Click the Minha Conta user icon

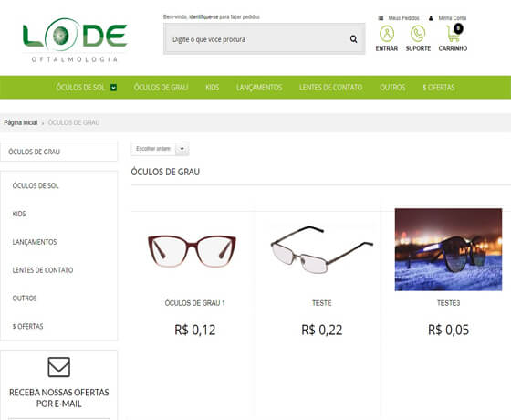coord(431,18)
